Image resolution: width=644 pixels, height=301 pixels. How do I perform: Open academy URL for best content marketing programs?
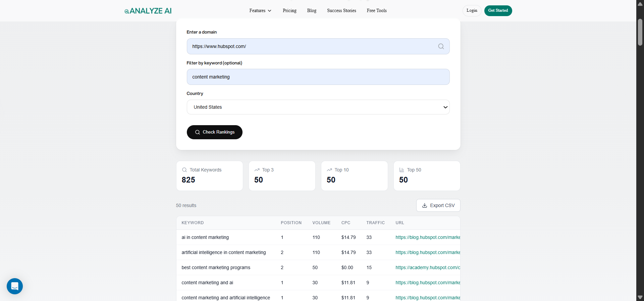pos(428,267)
